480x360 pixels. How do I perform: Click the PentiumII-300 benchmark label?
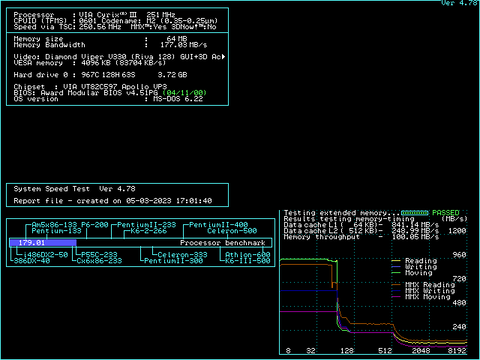[173, 261]
